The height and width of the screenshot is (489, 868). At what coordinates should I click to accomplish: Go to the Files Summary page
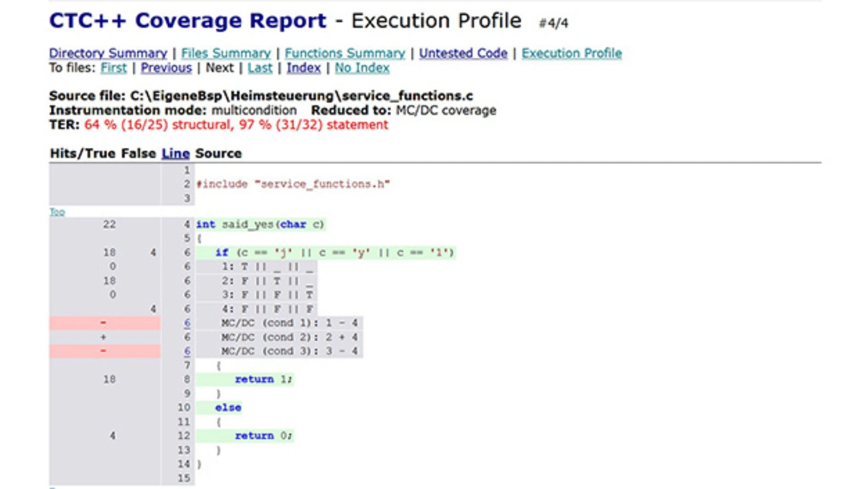226,53
